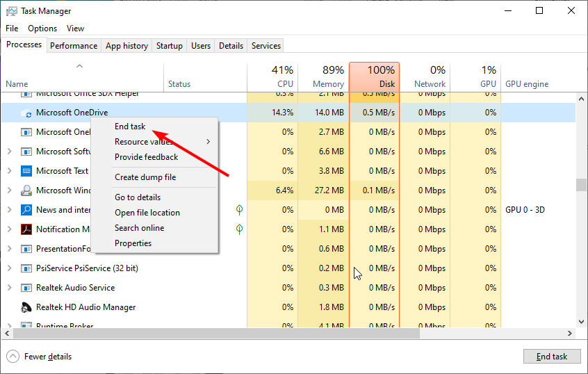Switch to the Startup tab

[x=170, y=46]
